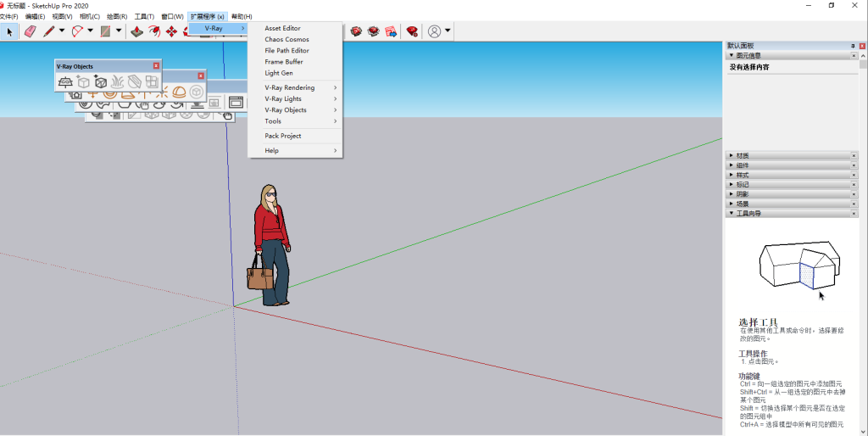The image size is (868, 436).
Task: Open the user account profile icon
Action: (434, 31)
